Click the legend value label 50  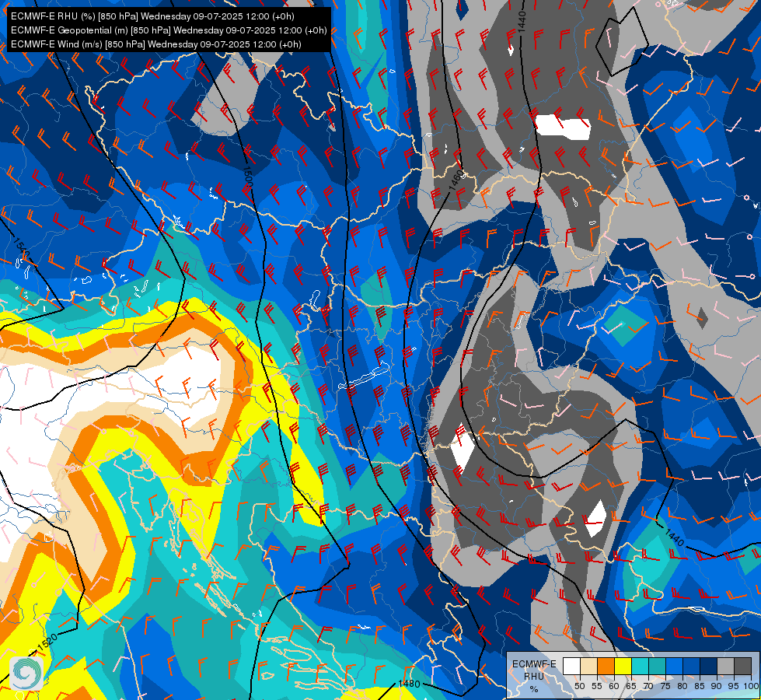(579, 686)
